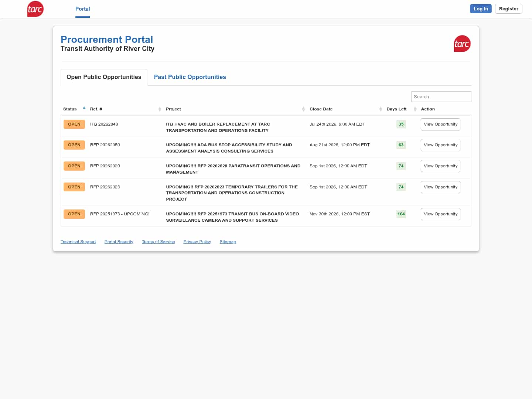Click Transit Bus On-Board Video Surveillance title
The height and width of the screenshot is (399, 532).
[232, 217]
